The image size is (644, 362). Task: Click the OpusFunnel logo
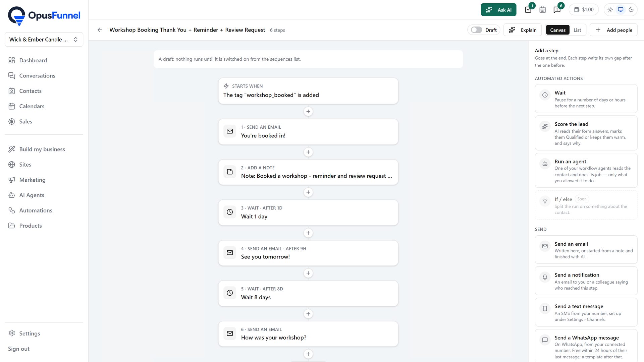point(44,16)
